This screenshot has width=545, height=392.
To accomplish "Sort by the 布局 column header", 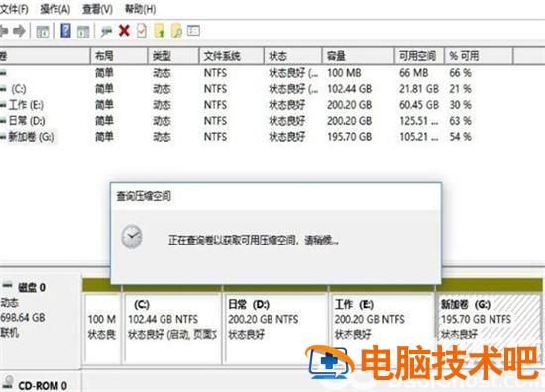I will click(x=119, y=55).
